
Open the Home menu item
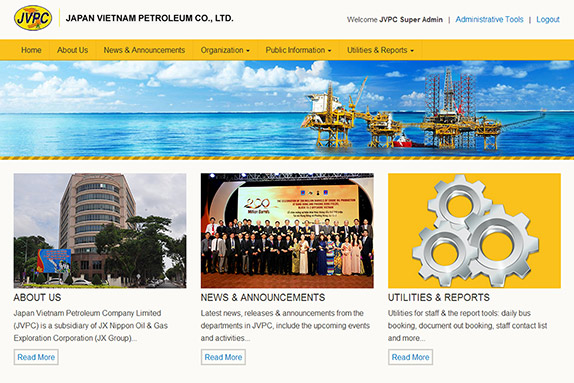[31, 50]
